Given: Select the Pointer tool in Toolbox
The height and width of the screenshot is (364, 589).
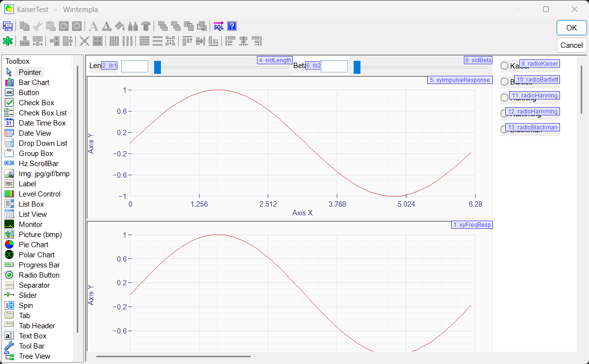Looking at the screenshot, I should point(30,72).
